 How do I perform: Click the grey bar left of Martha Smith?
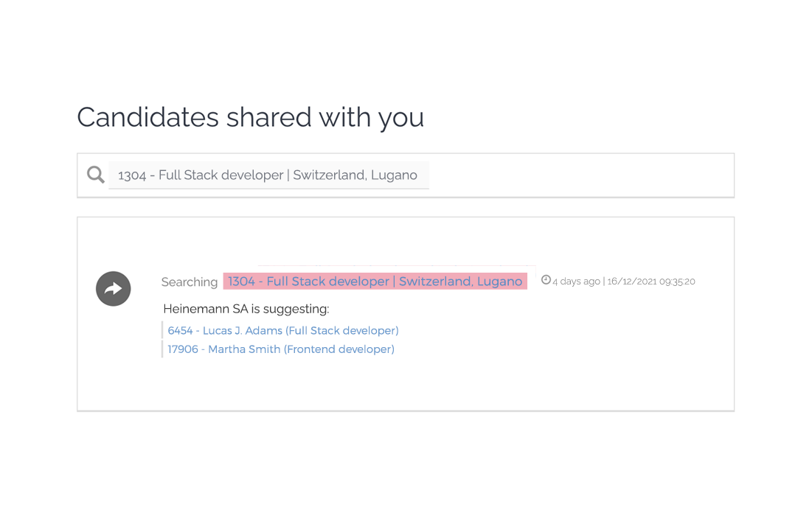pos(162,349)
